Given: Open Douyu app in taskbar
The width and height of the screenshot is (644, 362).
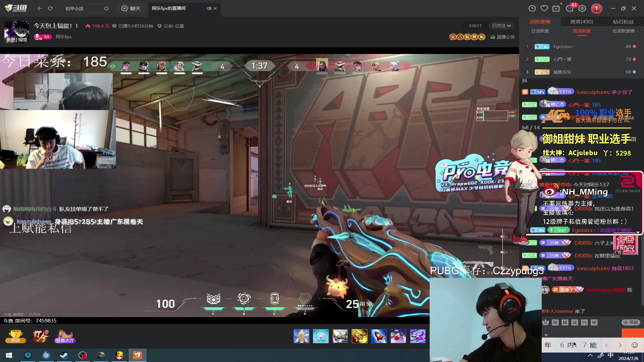Looking at the screenshot, I should coord(137,355).
